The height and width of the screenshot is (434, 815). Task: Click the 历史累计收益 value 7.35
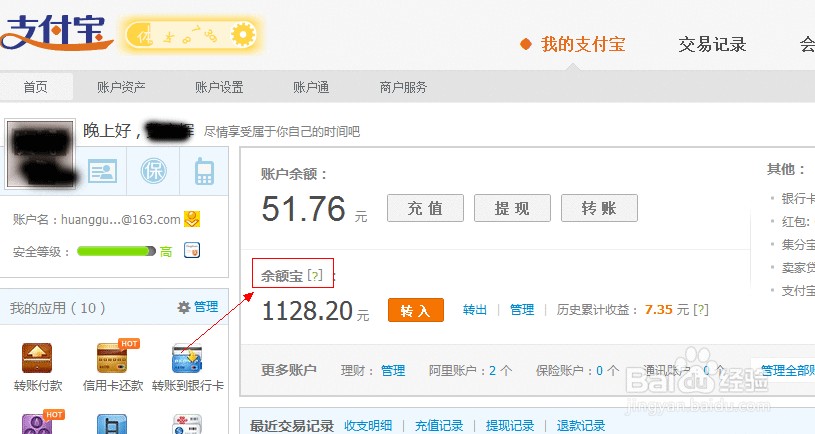[x=659, y=310]
